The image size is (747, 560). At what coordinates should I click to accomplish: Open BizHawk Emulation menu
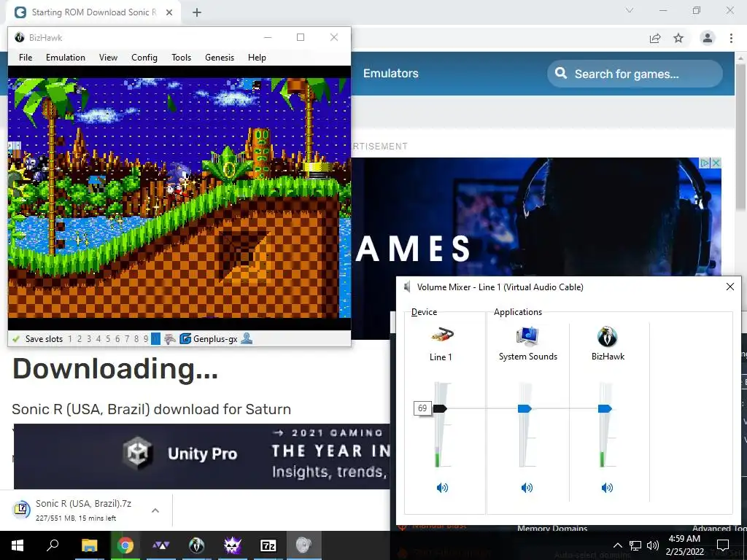tap(66, 58)
